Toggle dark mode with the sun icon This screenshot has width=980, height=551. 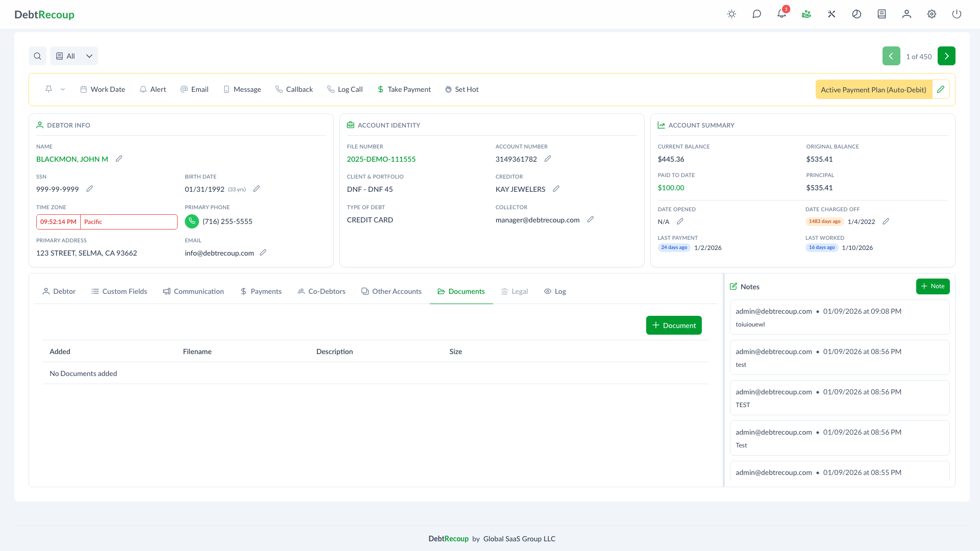(731, 14)
